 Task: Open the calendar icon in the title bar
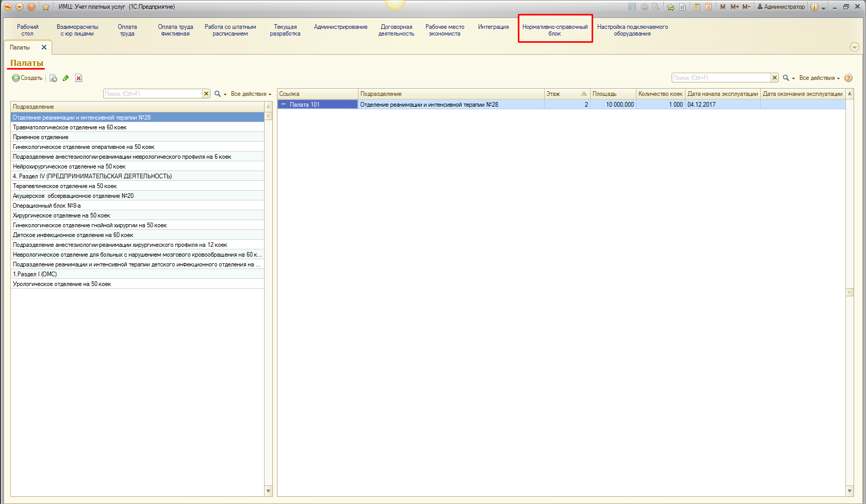[709, 7]
